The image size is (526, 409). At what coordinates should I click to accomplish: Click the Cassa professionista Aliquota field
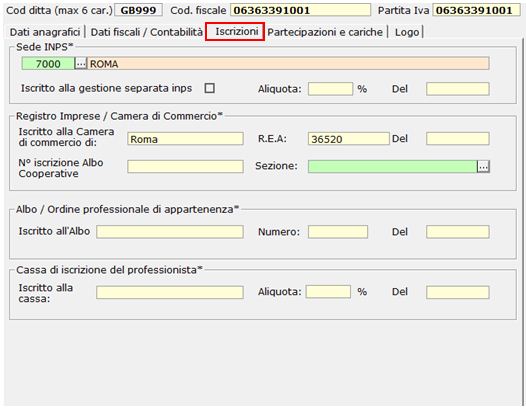pos(328,292)
